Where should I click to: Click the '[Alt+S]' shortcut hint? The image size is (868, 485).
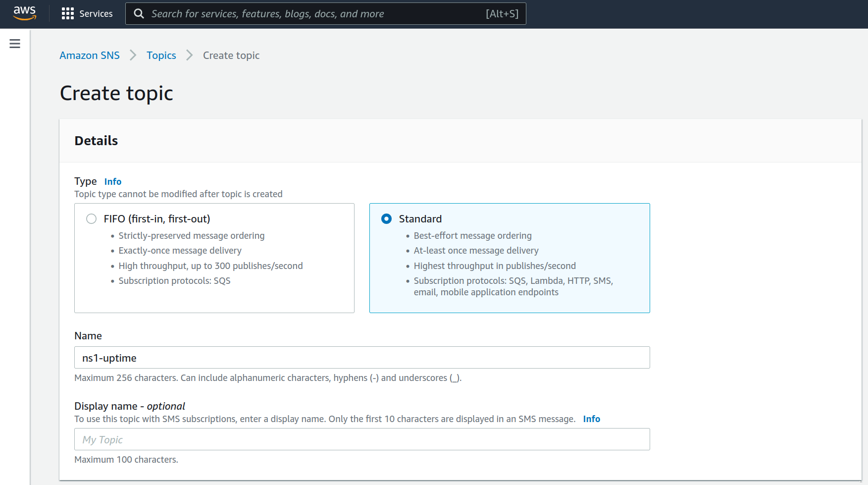[x=502, y=14]
